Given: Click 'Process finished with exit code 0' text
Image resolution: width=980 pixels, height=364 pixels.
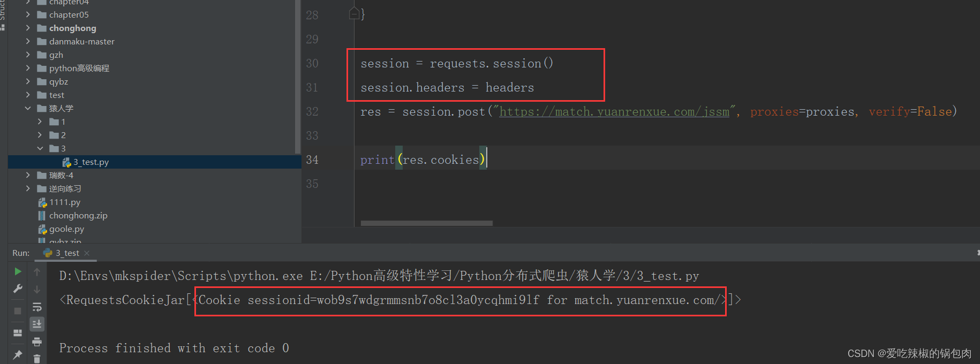Looking at the screenshot, I should pos(174,348).
